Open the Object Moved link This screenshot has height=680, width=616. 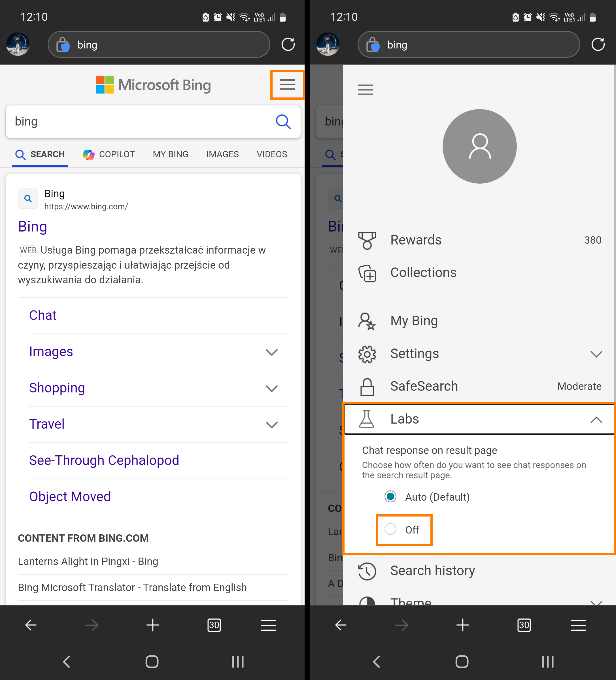click(70, 497)
